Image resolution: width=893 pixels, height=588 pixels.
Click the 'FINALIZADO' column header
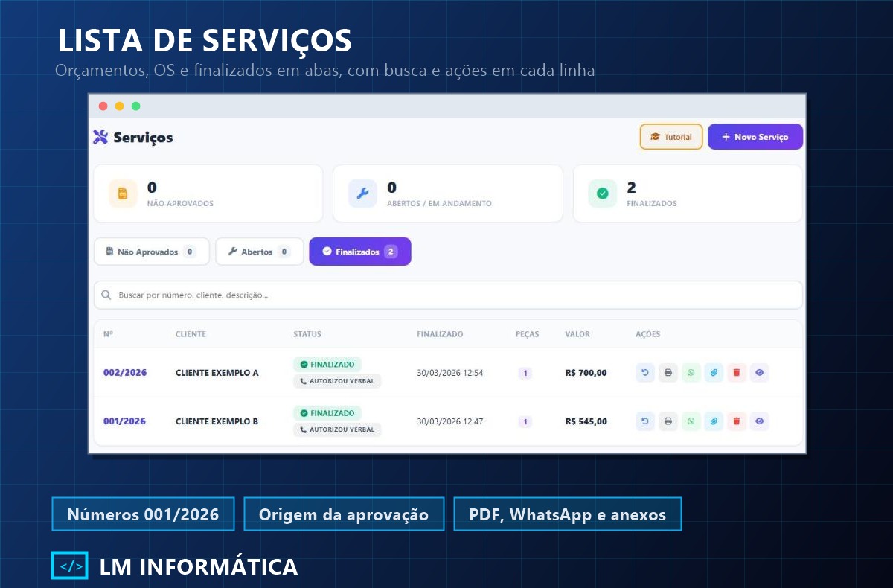[x=440, y=334]
